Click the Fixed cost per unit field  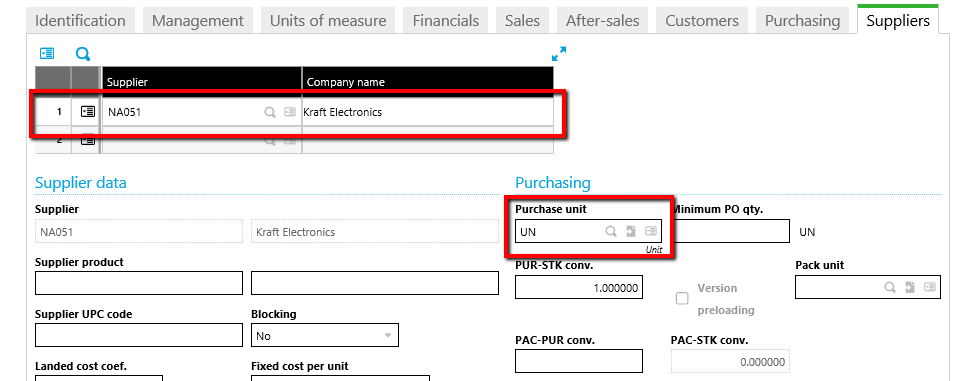point(340,377)
